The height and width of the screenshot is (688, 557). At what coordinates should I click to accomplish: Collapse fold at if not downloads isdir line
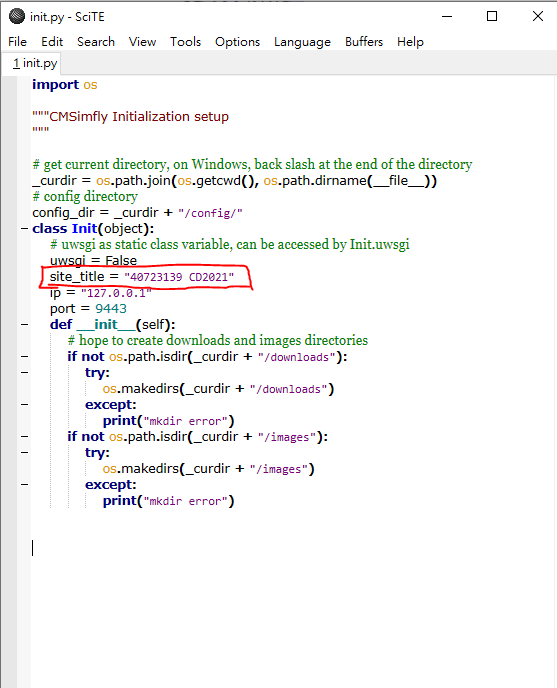coord(24,357)
